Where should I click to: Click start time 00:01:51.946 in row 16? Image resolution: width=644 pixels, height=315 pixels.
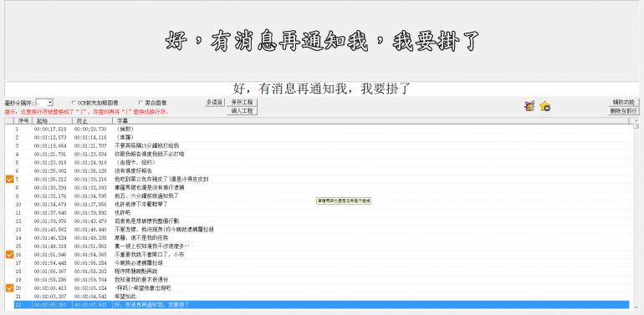click(50, 255)
